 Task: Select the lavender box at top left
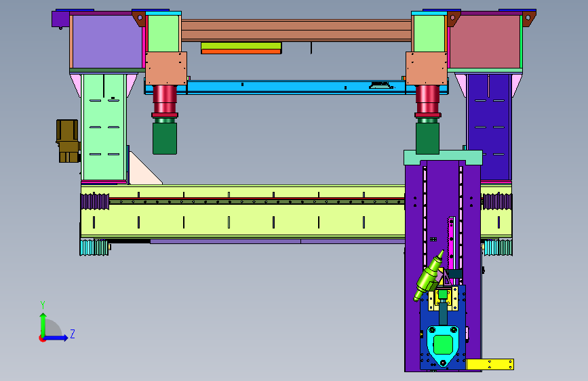[107, 41]
